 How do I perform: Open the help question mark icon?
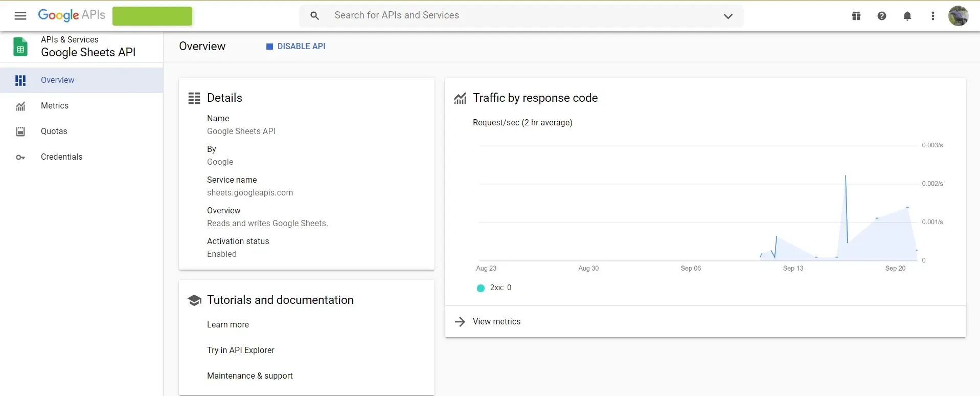tap(882, 16)
